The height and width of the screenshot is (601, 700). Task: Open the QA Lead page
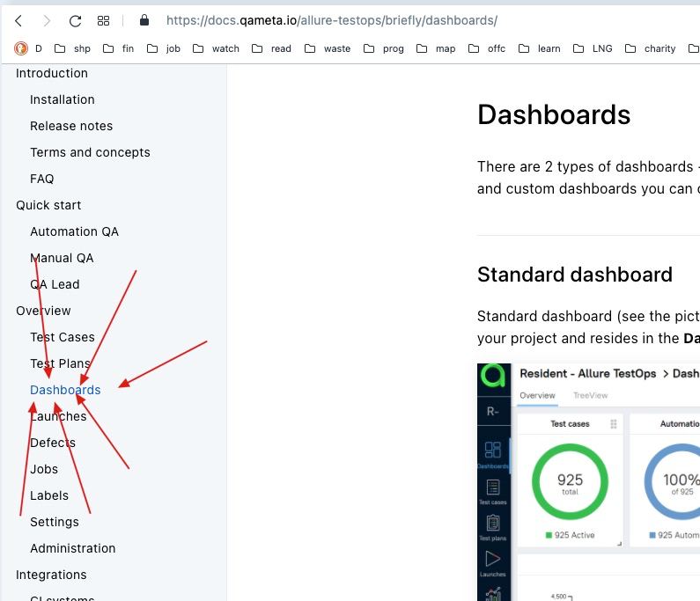point(55,284)
